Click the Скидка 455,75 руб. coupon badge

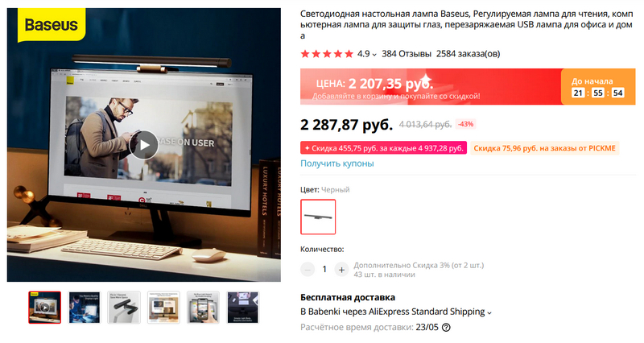(x=384, y=148)
